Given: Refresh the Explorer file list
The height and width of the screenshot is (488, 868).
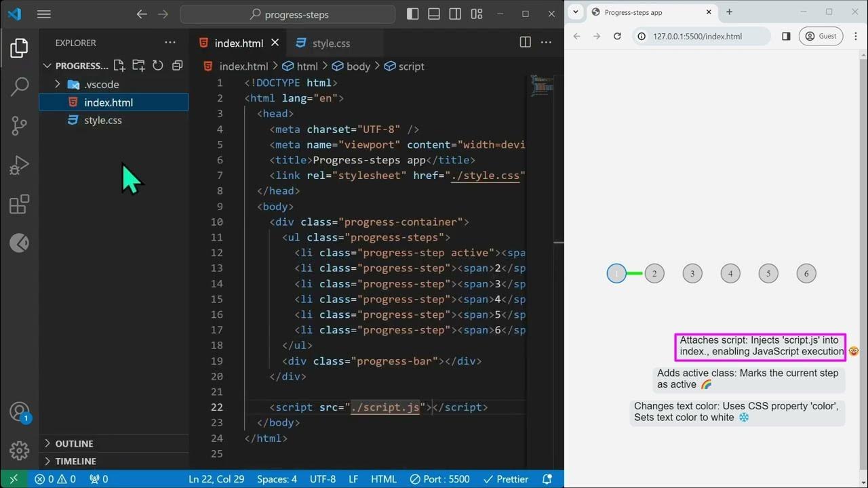Looking at the screenshot, I should pyautogui.click(x=158, y=66).
